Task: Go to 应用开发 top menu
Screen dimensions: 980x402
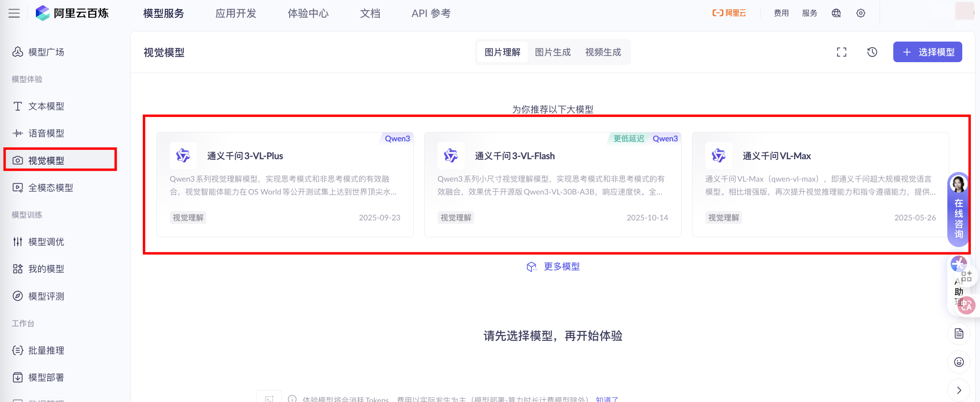Action: click(236, 13)
